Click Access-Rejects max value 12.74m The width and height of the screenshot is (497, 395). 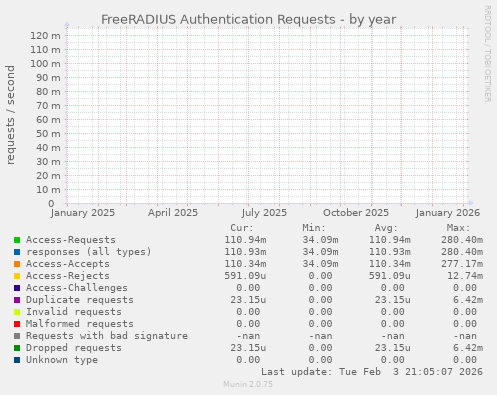click(x=465, y=276)
